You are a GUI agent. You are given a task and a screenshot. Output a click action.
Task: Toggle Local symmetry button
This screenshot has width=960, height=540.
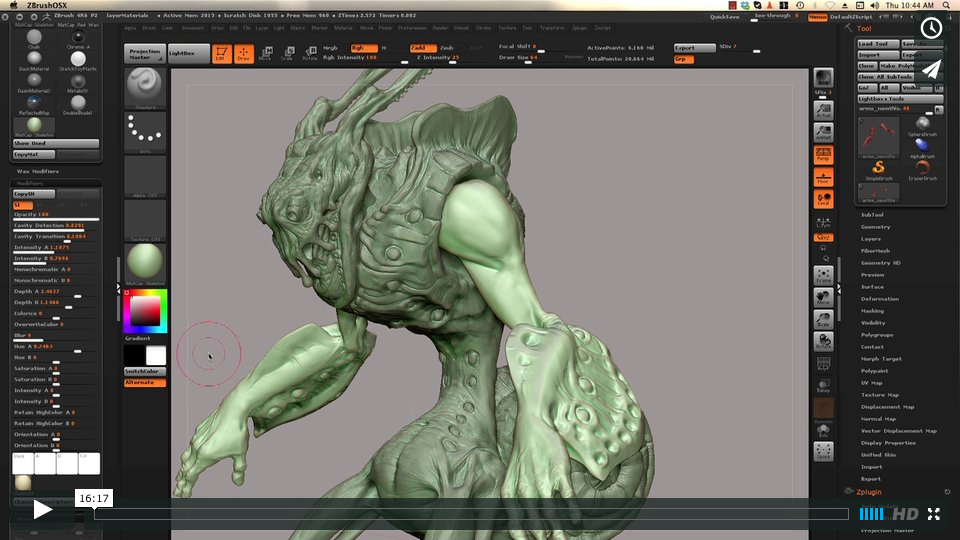click(823, 199)
